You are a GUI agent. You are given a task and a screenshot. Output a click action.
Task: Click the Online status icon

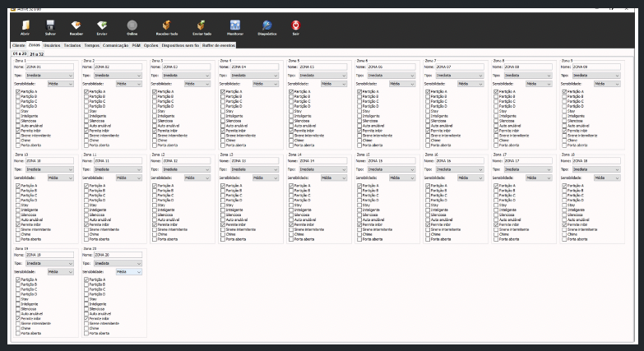click(132, 25)
